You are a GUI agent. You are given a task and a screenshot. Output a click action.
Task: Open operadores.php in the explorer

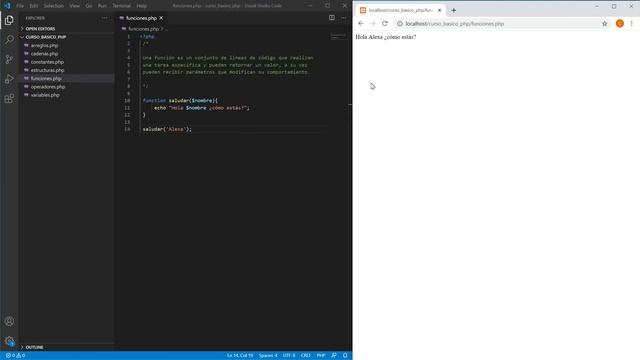pos(48,87)
